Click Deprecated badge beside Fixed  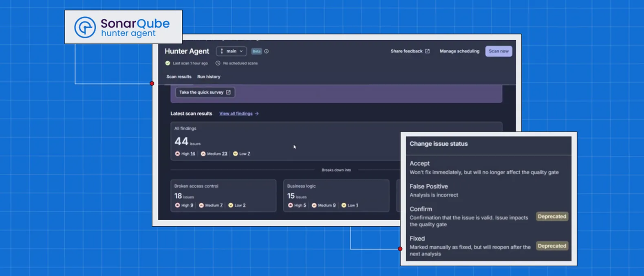(552, 246)
